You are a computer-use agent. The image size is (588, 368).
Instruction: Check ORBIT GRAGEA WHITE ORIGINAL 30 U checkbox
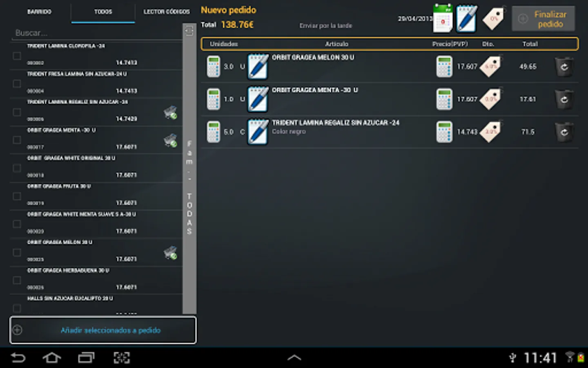tap(17, 168)
